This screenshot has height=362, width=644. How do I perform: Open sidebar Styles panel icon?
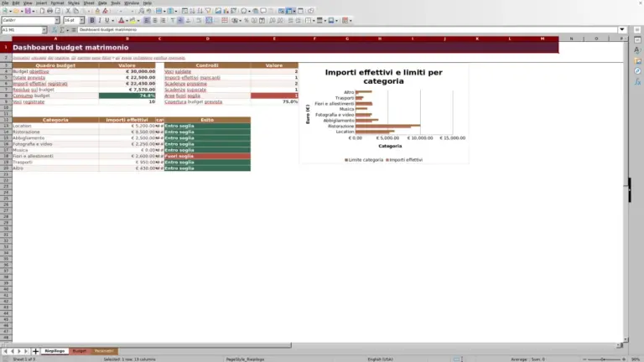(x=637, y=50)
